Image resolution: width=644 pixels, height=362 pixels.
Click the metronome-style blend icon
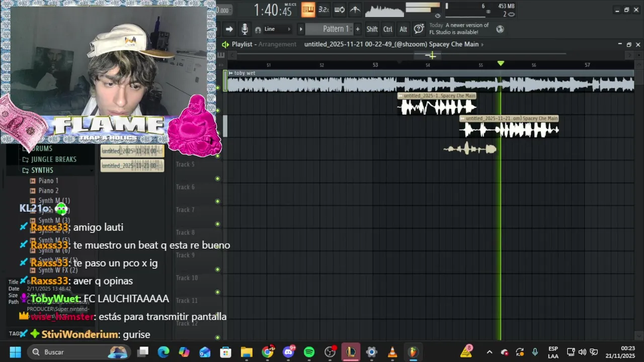click(x=355, y=10)
